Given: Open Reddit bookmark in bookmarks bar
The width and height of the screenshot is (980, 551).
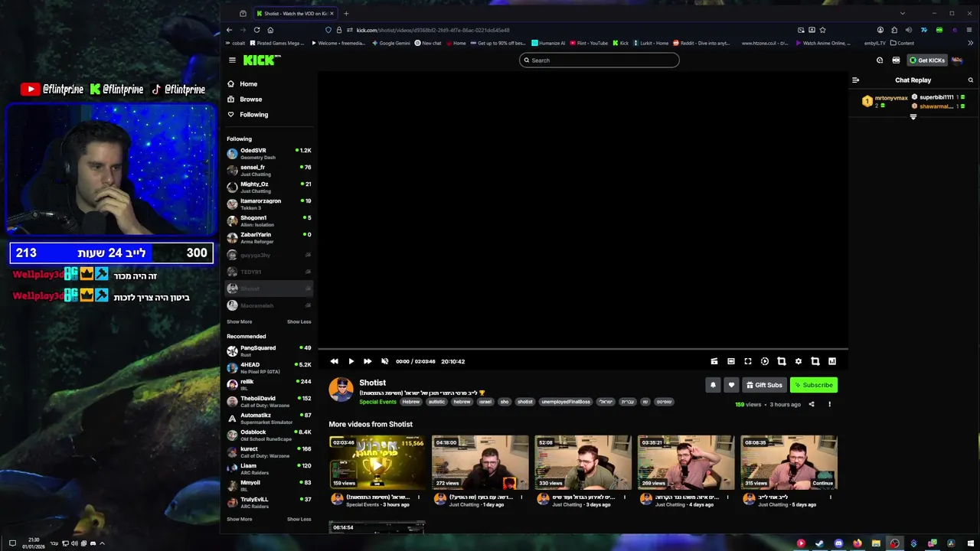Looking at the screenshot, I should [701, 43].
